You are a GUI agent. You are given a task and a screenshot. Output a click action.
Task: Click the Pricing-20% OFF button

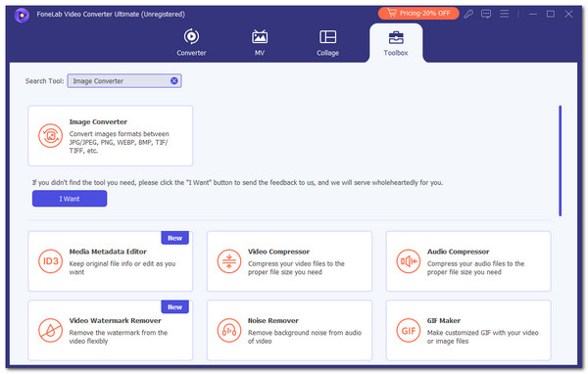tap(418, 14)
